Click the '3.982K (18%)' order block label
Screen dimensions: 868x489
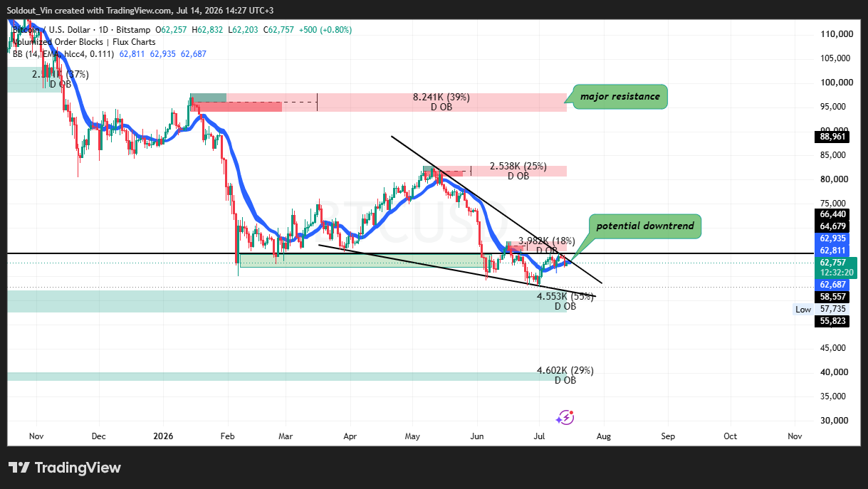pyautogui.click(x=547, y=241)
